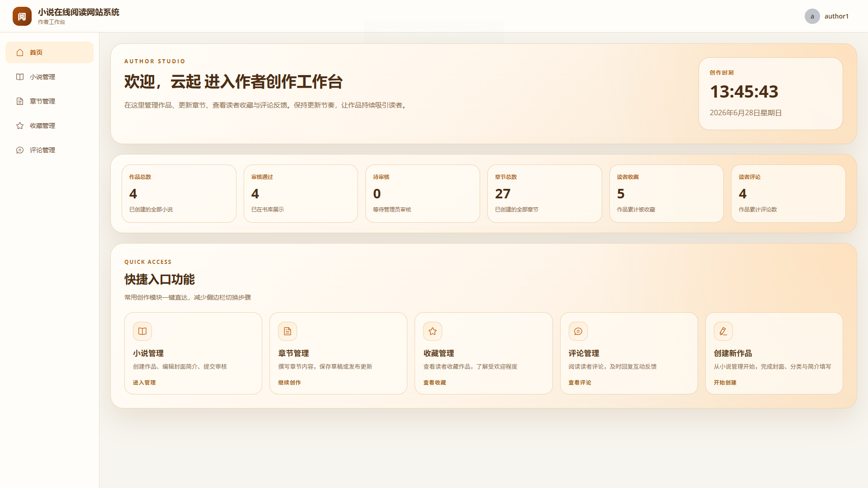Screen dimensions: 868x488
Task: Click the text 作品累计评论数
Action: 758,210
